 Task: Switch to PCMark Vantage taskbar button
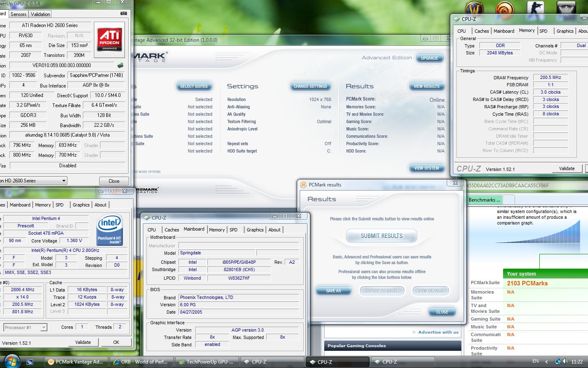pos(76,362)
